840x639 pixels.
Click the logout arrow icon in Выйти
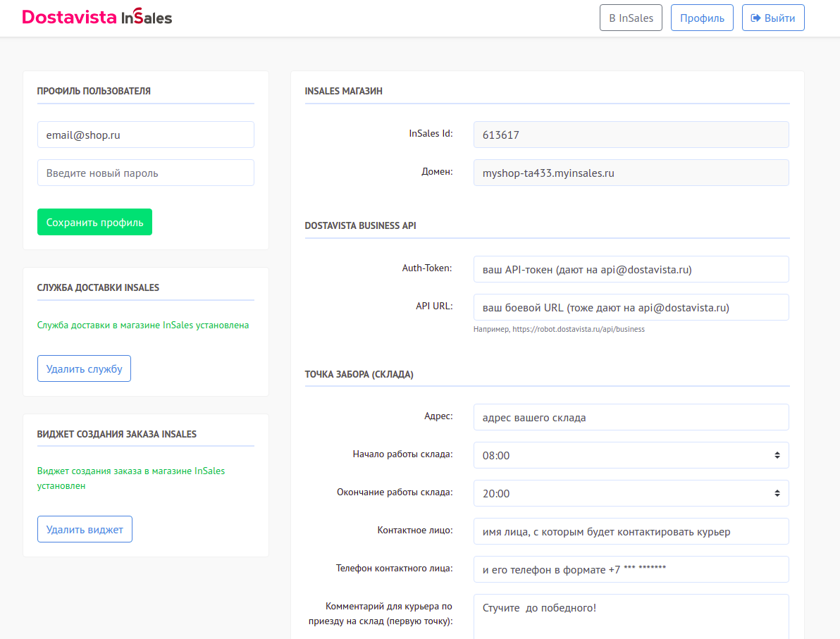click(755, 18)
